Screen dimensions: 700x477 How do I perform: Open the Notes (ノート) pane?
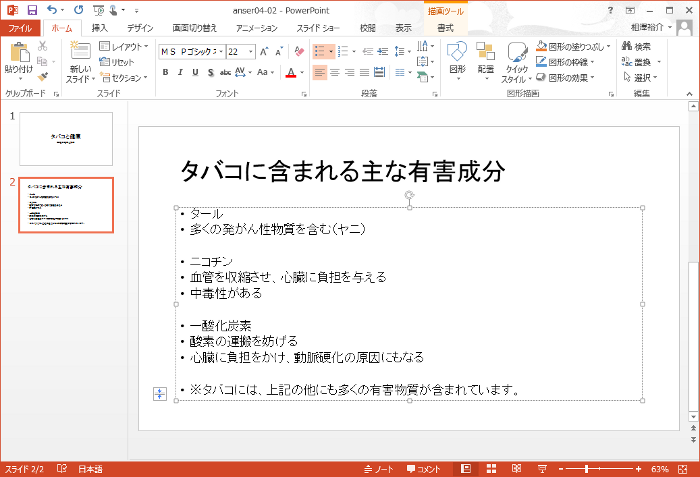tap(379, 469)
